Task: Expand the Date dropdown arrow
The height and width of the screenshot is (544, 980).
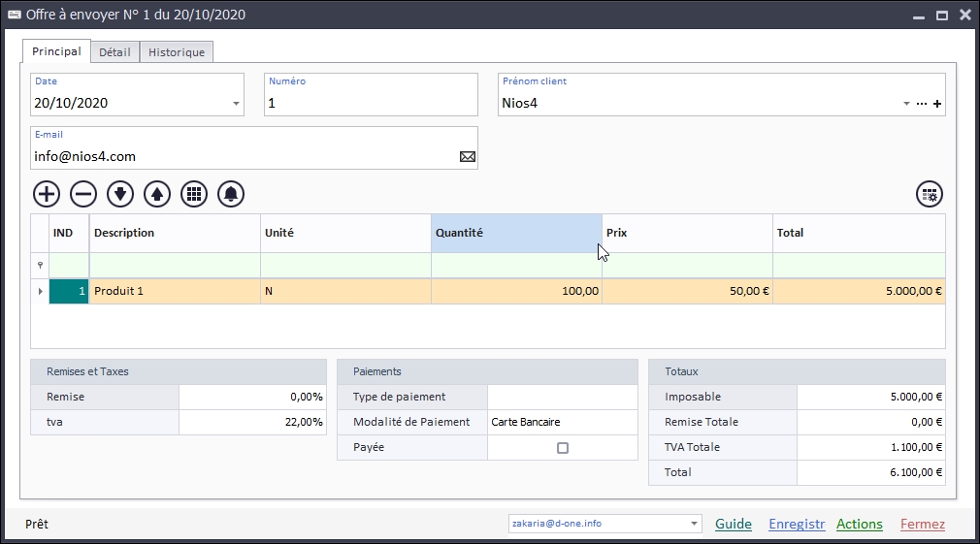Action: point(236,104)
